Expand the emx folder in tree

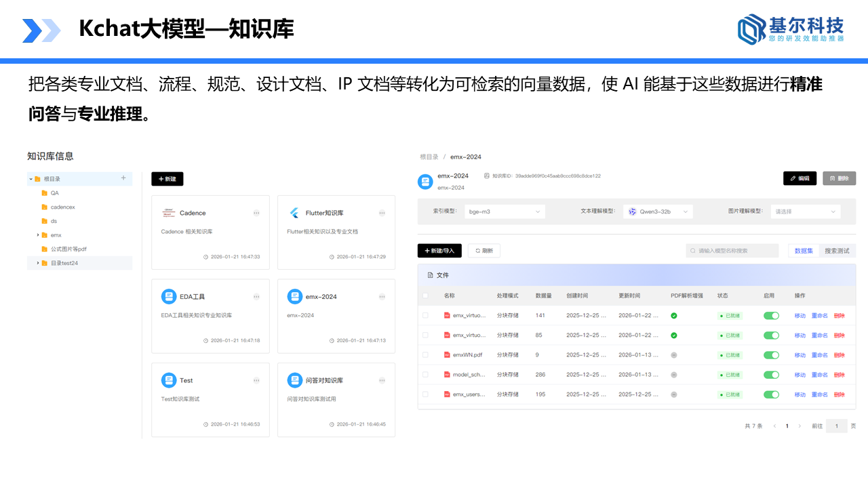[x=38, y=235]
